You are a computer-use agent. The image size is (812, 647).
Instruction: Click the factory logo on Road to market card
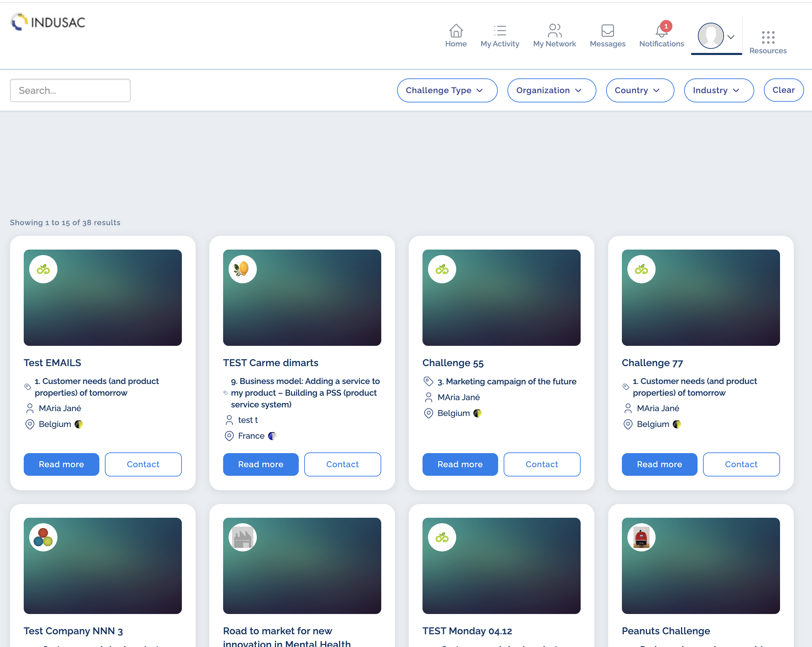tap(243, 537)
